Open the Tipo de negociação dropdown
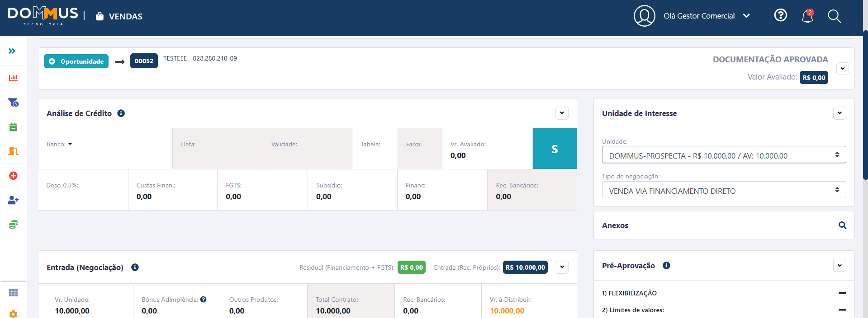This screenshot has width=868, height=318. (x=724, y=190)
